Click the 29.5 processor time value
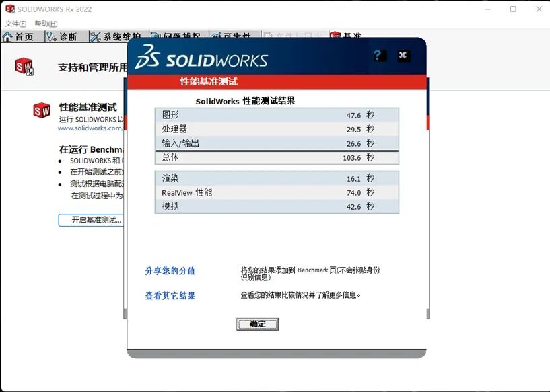The image size is (550, 392). tap(353, 130)
